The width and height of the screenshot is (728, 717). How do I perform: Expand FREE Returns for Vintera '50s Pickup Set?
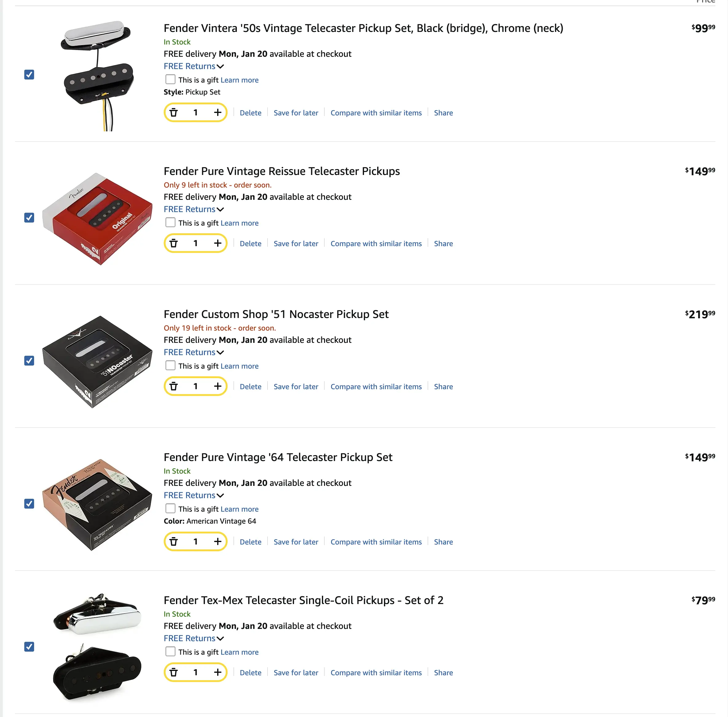[x=194, y=66]
